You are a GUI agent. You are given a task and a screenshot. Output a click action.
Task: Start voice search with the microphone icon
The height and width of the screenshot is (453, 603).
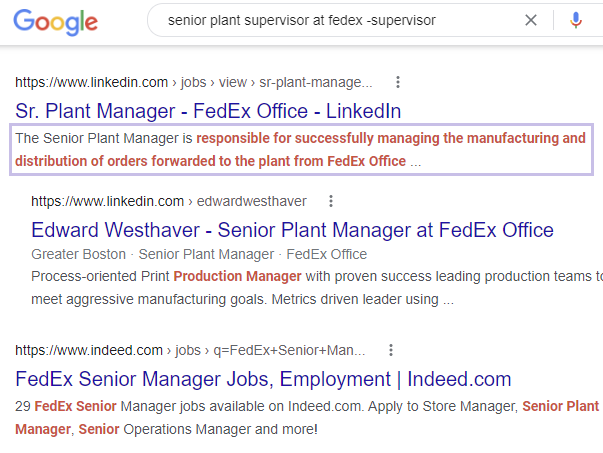(576, 20)
